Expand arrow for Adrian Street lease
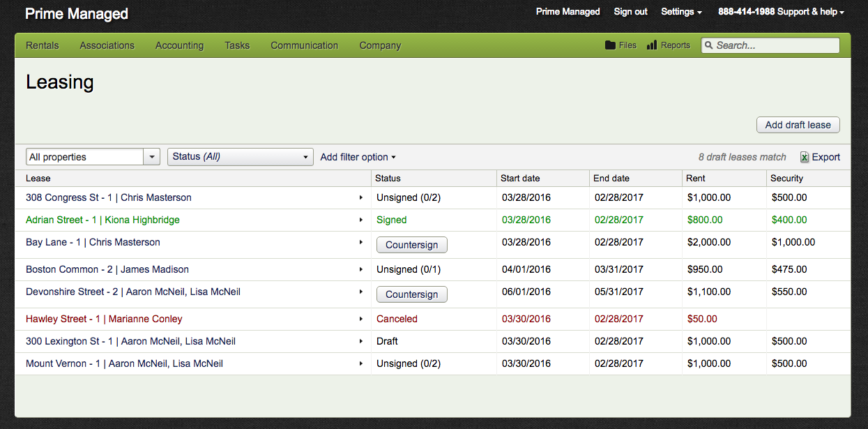 360,220
